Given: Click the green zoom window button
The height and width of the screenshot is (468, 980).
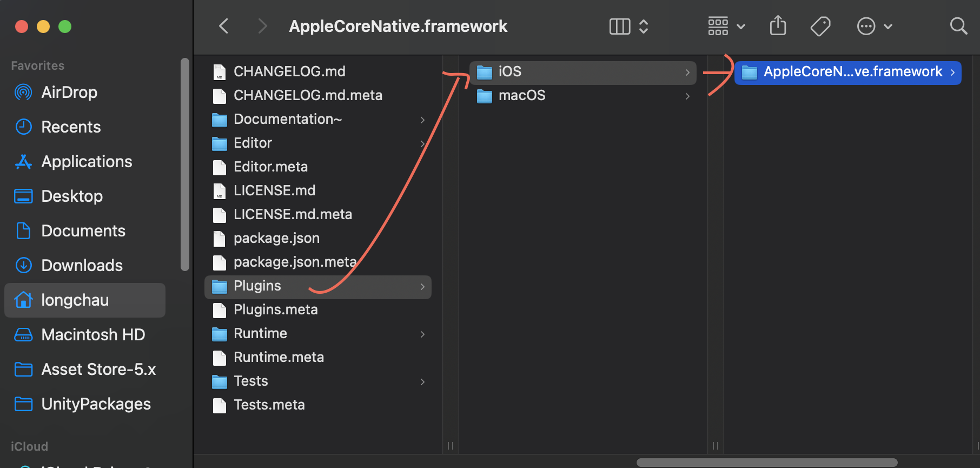Looking at the screenshot, I should (x=65, y=26).
